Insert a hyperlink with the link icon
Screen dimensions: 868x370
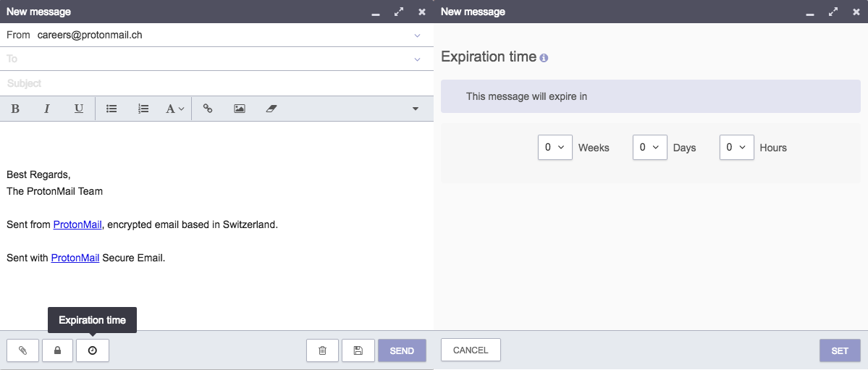click(208, 109)
